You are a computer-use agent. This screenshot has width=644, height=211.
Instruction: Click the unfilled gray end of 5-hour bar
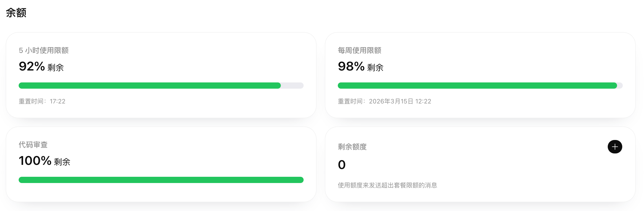click(x=292, y=86)
